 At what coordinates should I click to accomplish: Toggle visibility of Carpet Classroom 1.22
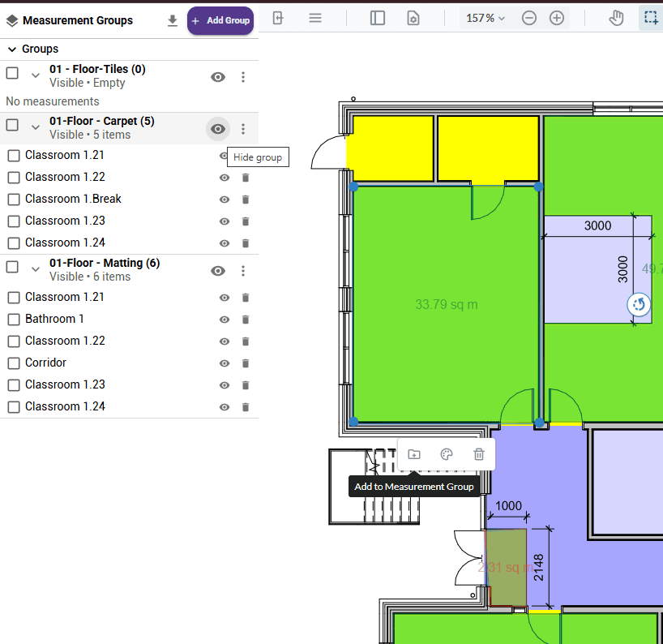point(225,178)
